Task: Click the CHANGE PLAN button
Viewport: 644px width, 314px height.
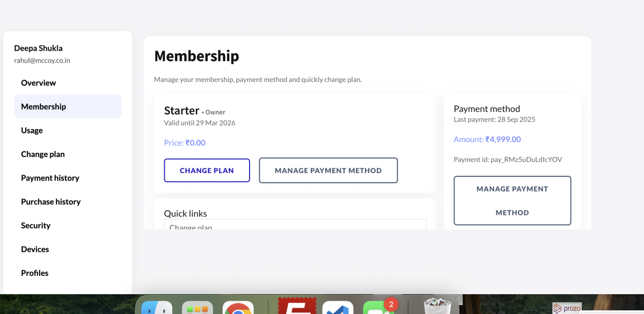Action: coord(207,170)
